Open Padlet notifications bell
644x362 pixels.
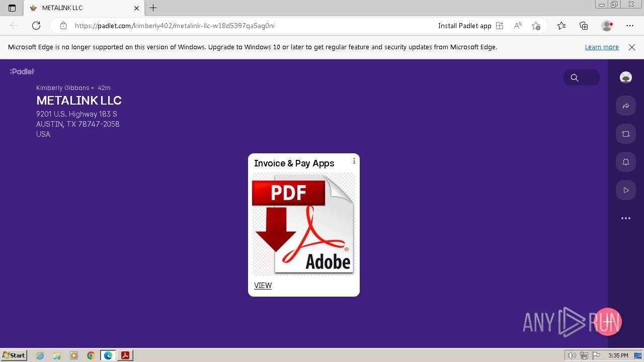pos(626,162)
